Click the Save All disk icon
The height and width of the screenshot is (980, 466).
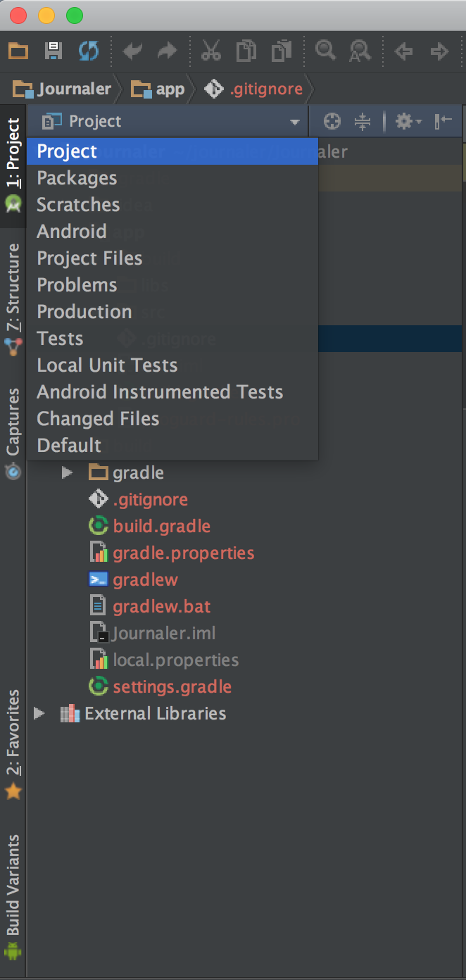coord(53,51)
